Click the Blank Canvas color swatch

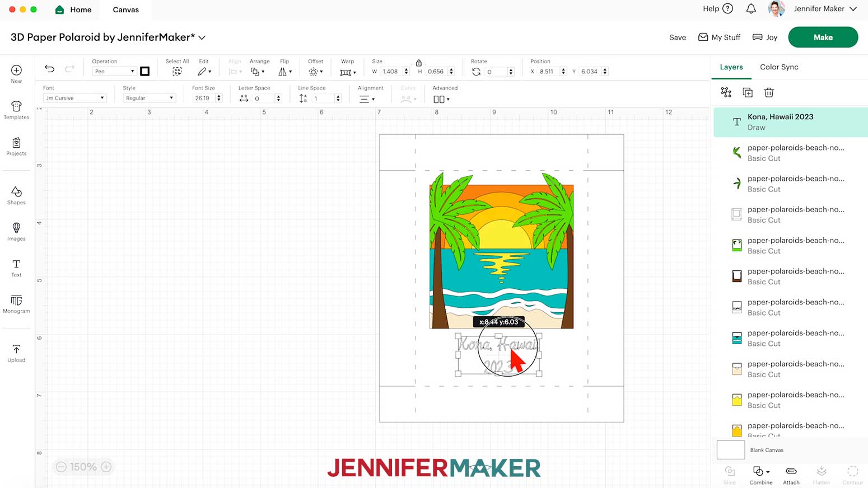pyautogui.click(x=731, y=450)
